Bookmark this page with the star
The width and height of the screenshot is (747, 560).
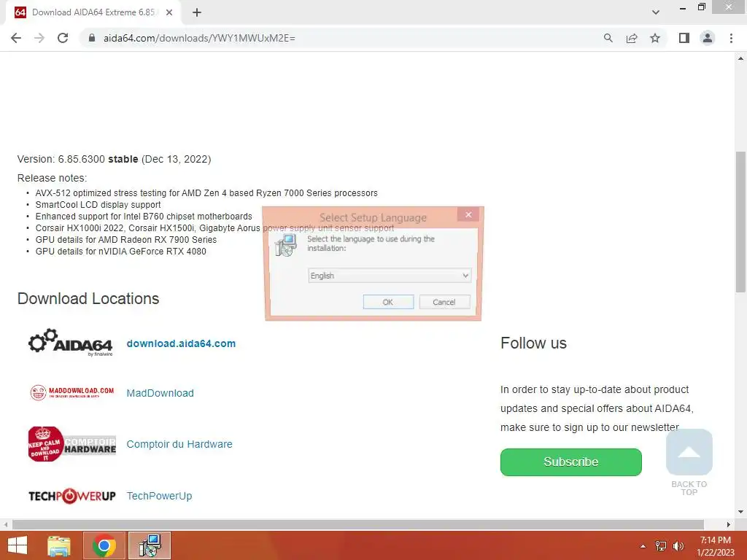point(655,38)
